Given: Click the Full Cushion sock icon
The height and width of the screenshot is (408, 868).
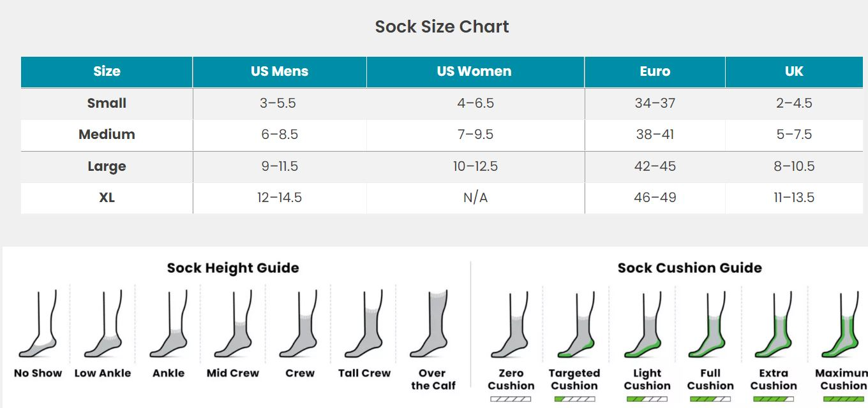Looking at the screenshot, I should [x=708, y=325].
